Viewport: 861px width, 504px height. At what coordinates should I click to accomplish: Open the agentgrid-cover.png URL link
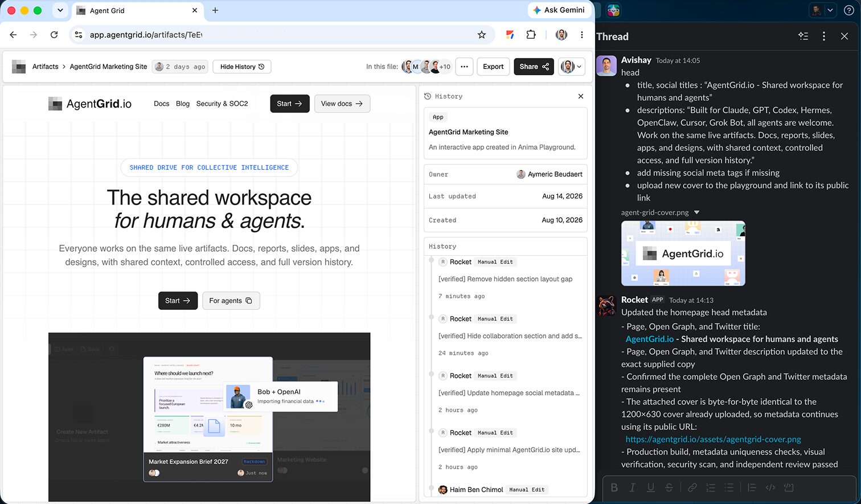point(713,439)
